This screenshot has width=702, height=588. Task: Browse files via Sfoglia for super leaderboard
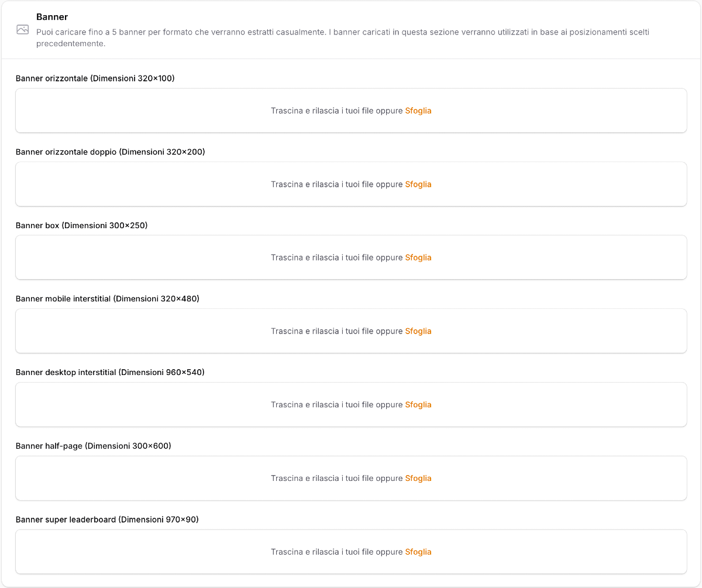pos(418,552)
